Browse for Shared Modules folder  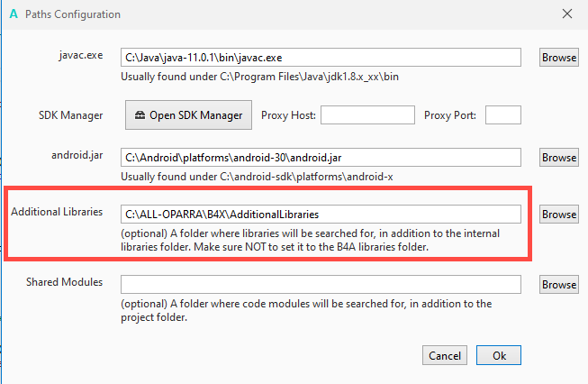pos(558,285)
